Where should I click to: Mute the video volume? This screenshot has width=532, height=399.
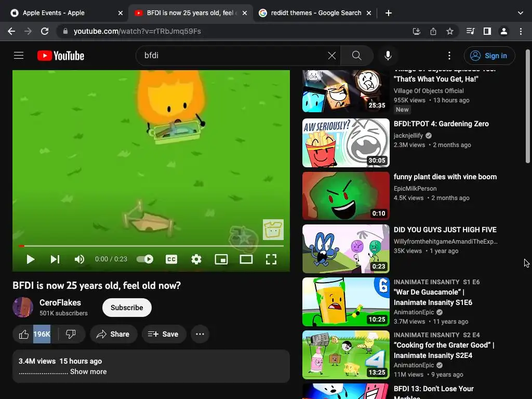point(79,260)
